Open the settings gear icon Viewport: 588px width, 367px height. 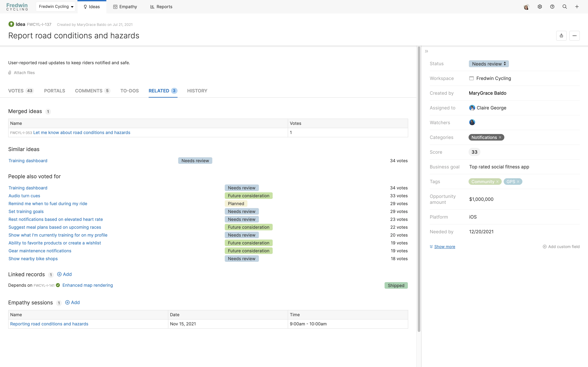[x=540, y=7]
